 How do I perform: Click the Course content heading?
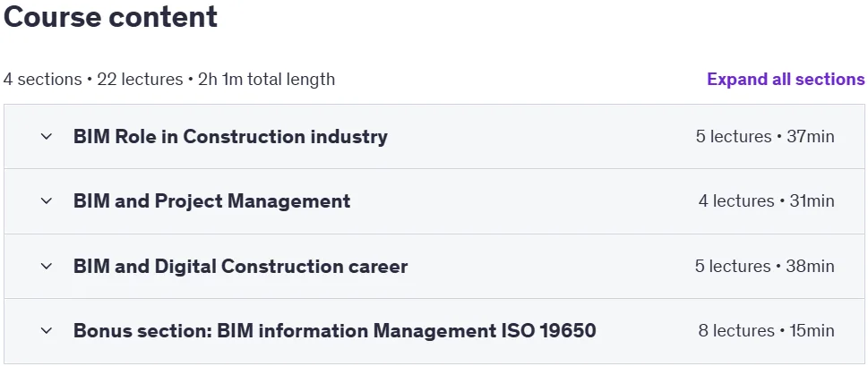[111, 17]
